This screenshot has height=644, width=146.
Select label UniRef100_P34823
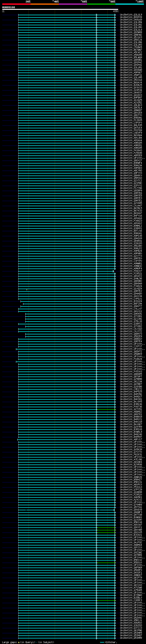click(131, 221)
